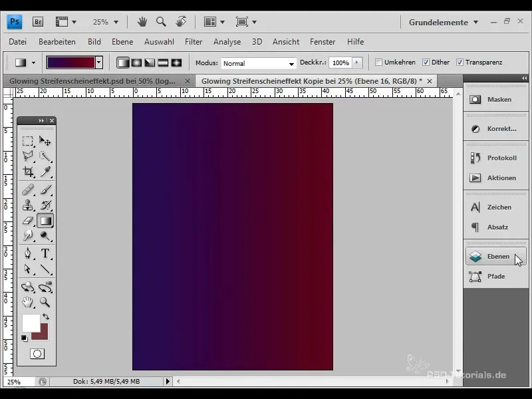
Task: Select the Crop tool
Action: (28, 172)
